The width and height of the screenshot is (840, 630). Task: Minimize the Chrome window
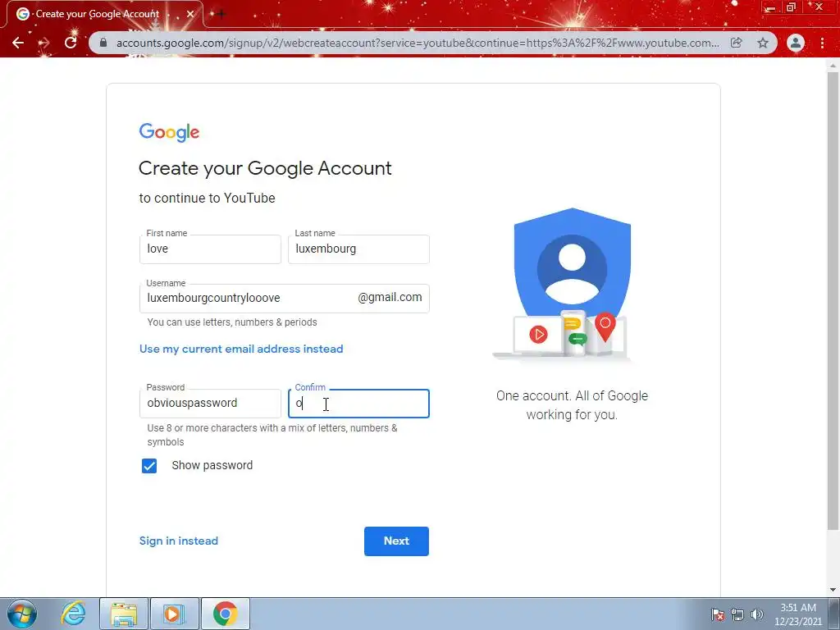tap(771, 7)
